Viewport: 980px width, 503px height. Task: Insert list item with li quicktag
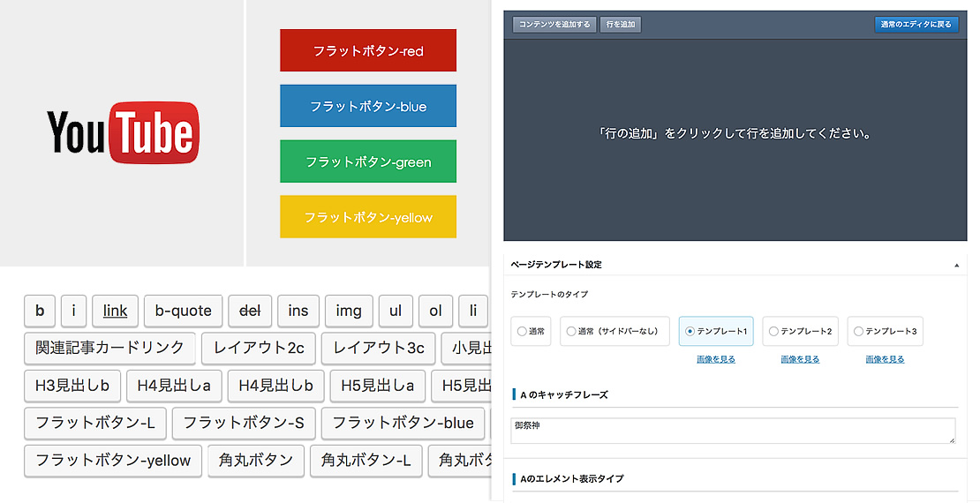[473, 311]
